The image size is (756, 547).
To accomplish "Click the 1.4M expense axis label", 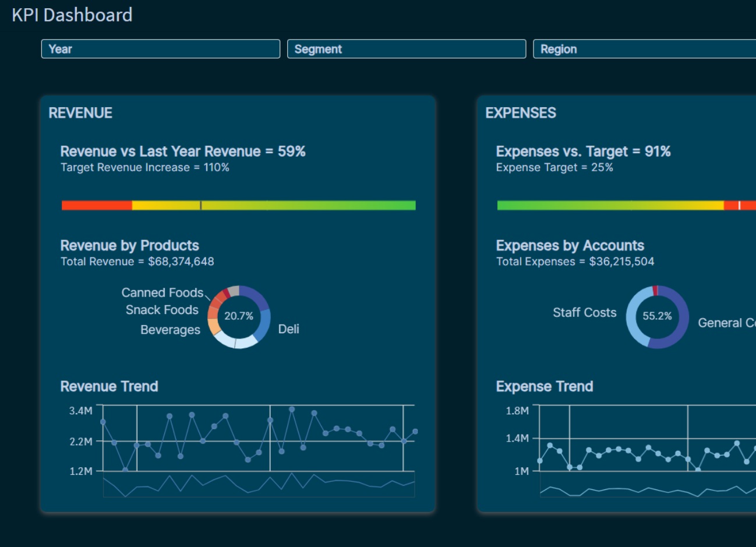I will [517, 438].
